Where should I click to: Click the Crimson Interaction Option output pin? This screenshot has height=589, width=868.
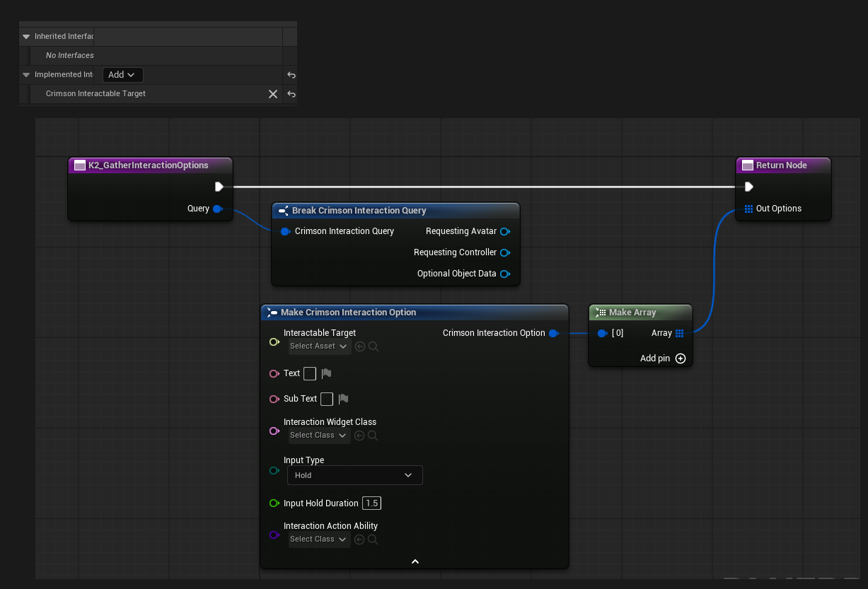coord(554,333)
